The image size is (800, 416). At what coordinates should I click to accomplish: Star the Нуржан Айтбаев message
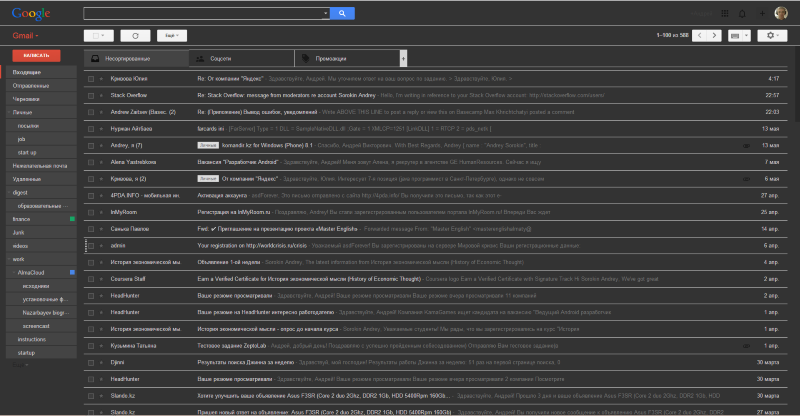(101, 129)
